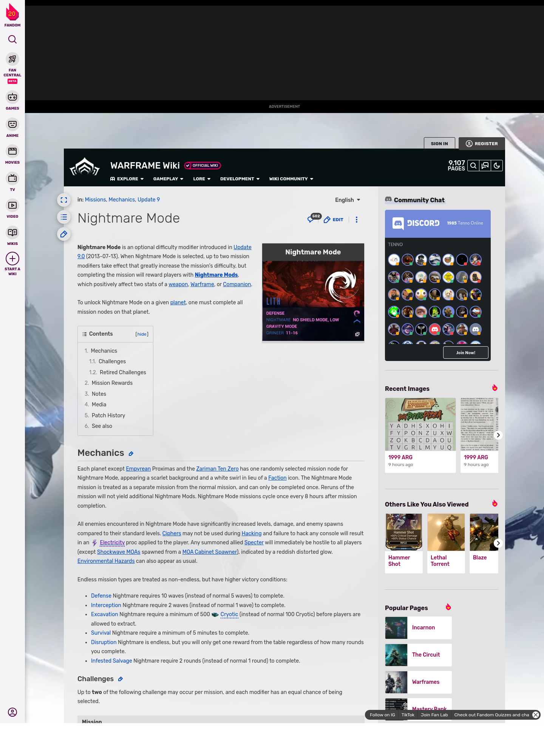This screenshot has width=544, height=756.
Task: Open the Environmental Hazards link
Action: tap(106, 561)
